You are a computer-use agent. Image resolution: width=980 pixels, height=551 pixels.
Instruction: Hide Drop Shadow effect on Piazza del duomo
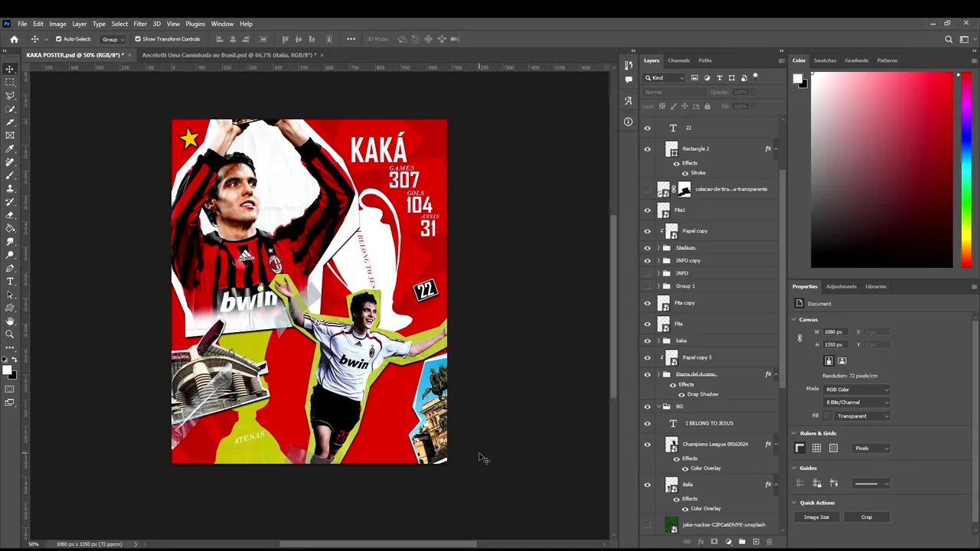tap(681, 394)
